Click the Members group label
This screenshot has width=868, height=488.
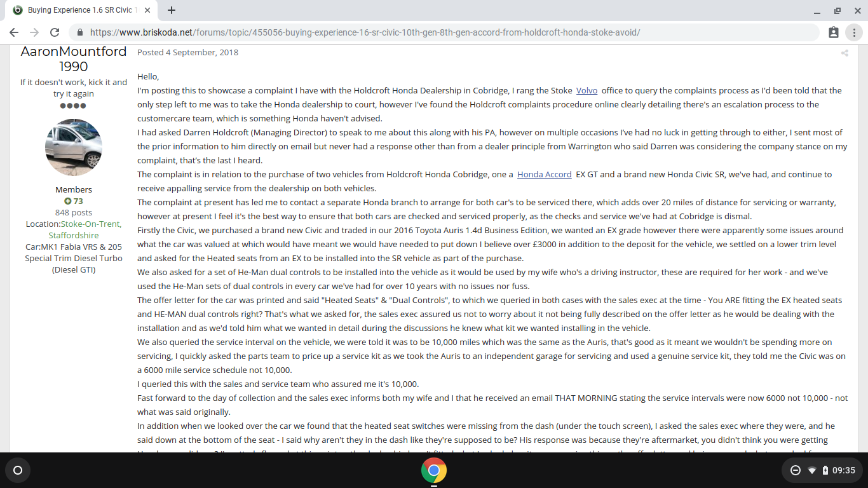(74, 189)
